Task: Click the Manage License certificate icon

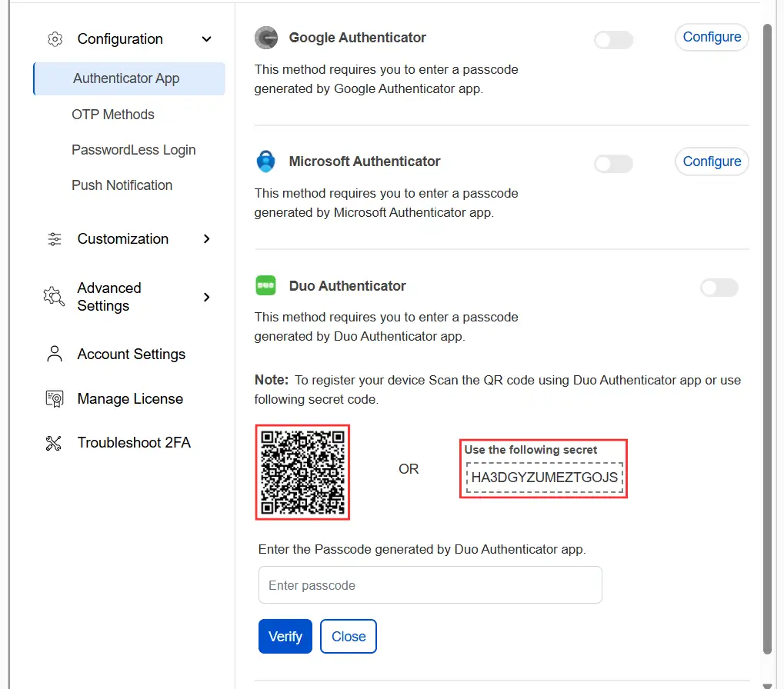Action: coord(53,398)
